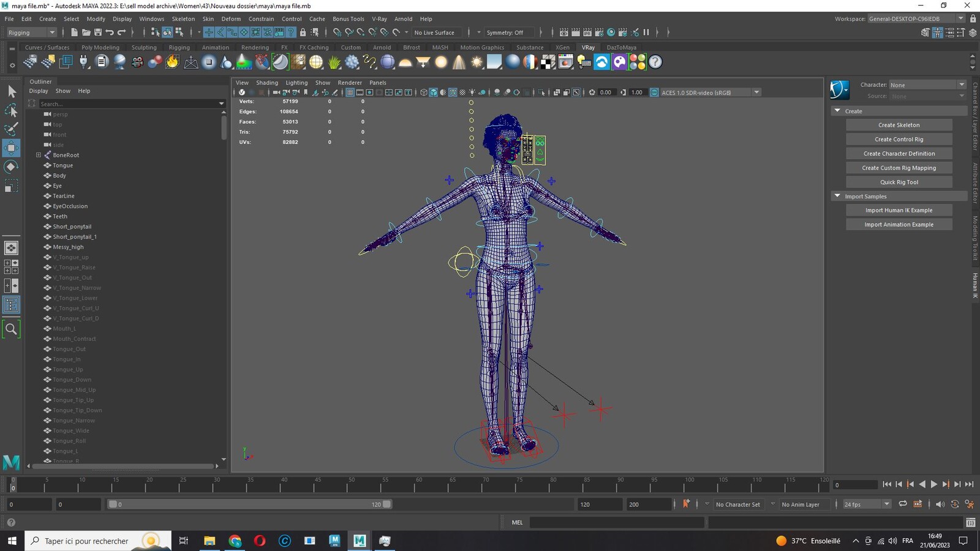Toggle the loop playback icon
This screenshot has width=980, height=551.
[903, 504]
